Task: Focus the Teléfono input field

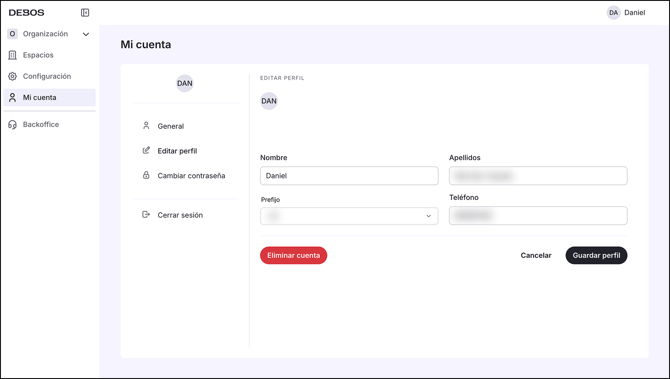Action: pyautogui.click(x=538, y=215)
